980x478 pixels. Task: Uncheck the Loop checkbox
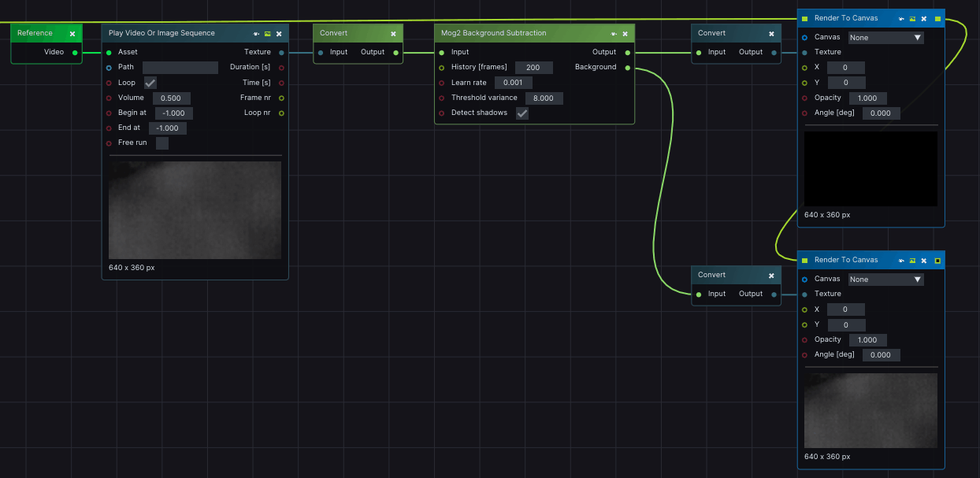[x=150, y=83]
